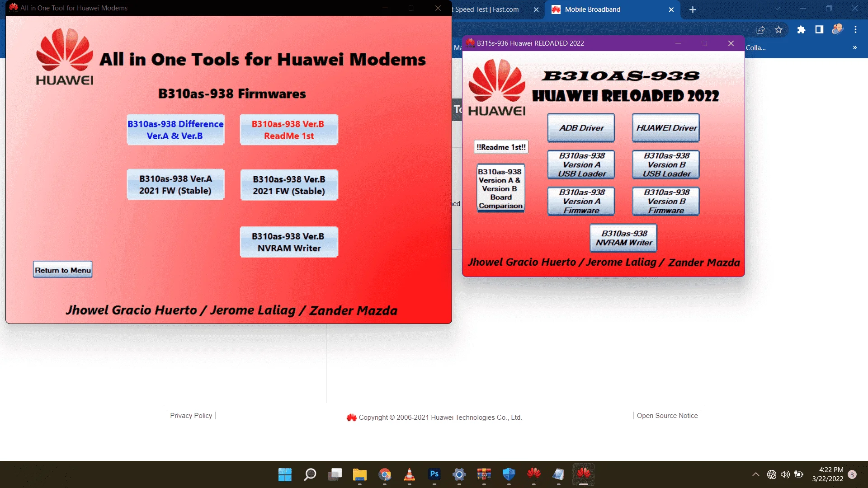Open first Huawei app taskbar icon
Viewport: 868px width, 488px height.
[534, 474]
